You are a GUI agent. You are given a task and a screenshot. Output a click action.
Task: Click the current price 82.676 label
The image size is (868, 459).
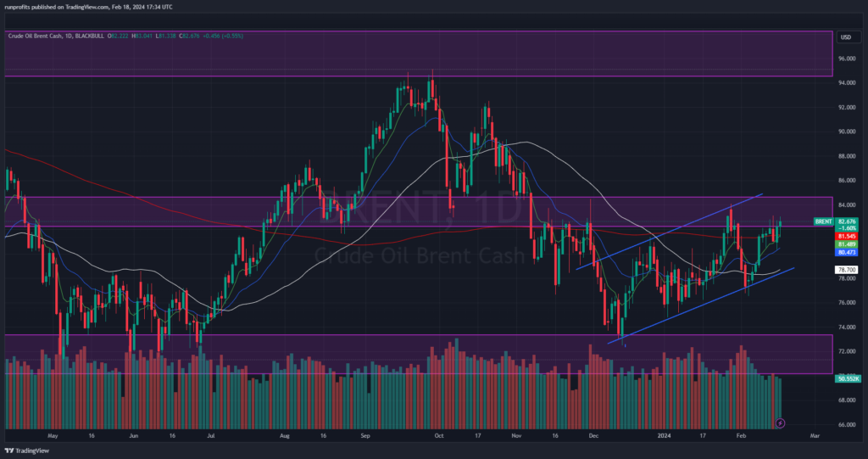click(847, 221)
